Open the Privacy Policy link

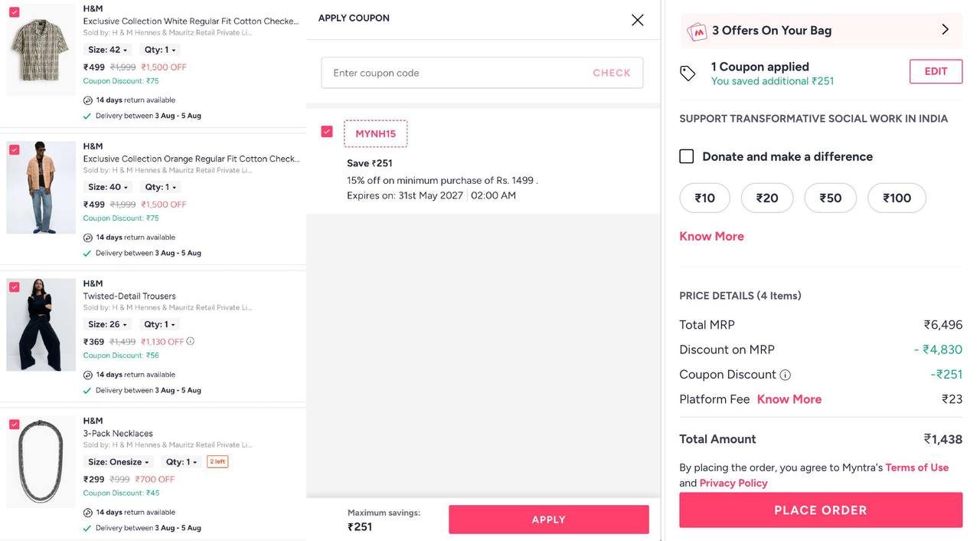pos(733,483)
